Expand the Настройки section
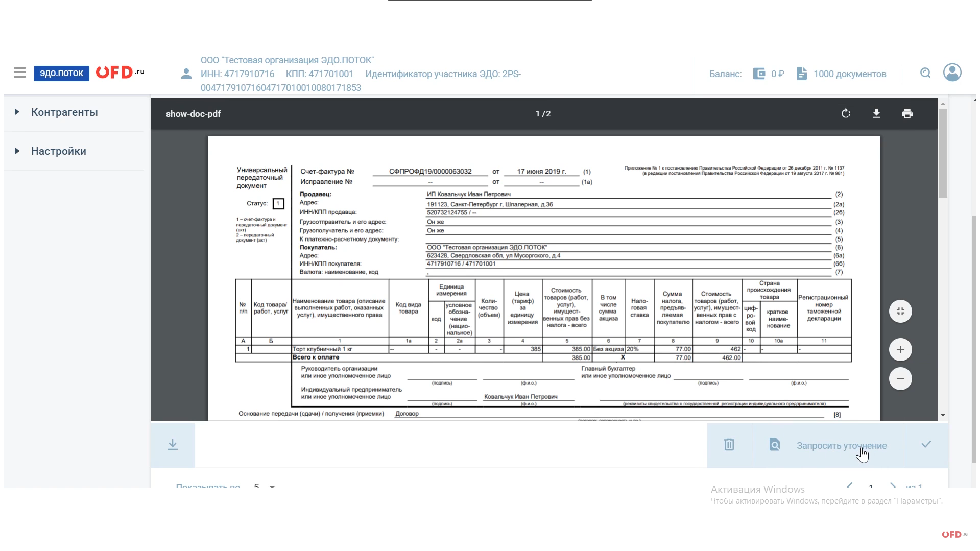 pos(17,151)
